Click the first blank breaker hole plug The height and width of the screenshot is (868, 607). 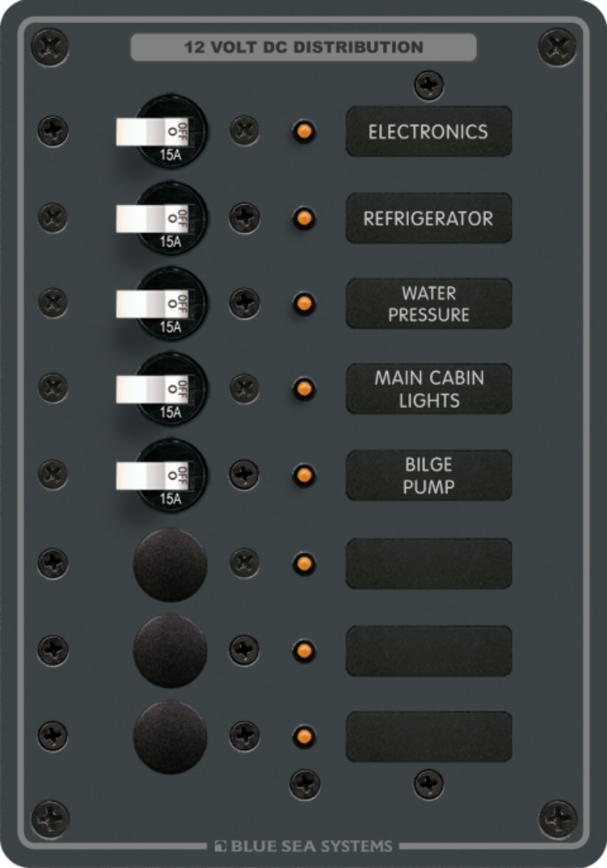coord(170,565)
